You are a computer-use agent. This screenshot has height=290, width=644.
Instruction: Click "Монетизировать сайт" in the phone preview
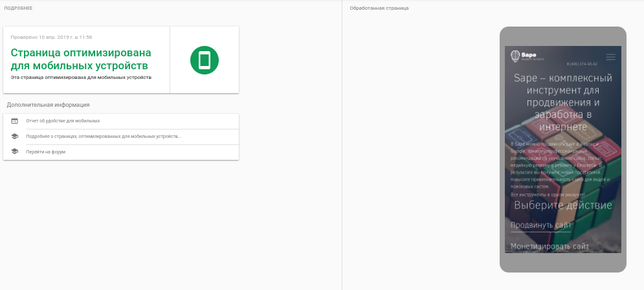pos(550,247)
